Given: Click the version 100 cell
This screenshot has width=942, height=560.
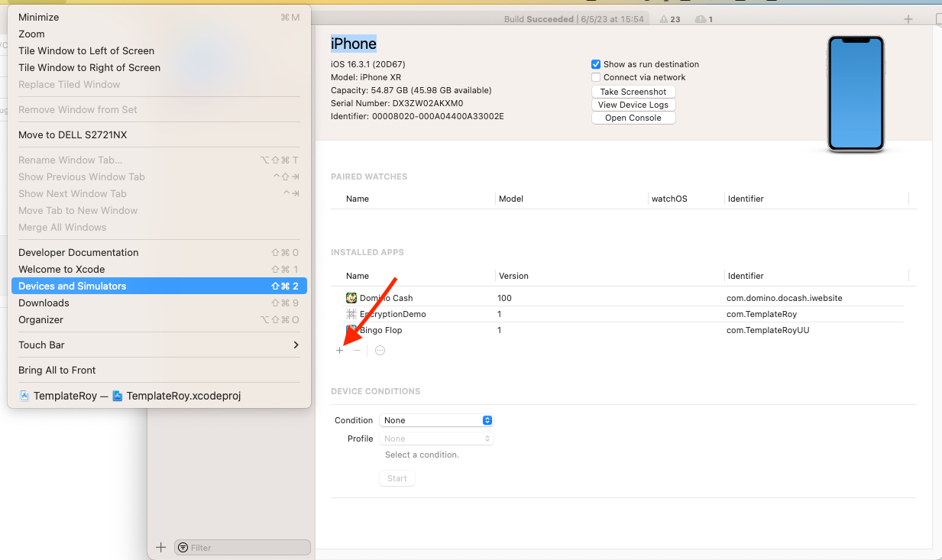Looking at the screenshot, I should coord(505,298).
